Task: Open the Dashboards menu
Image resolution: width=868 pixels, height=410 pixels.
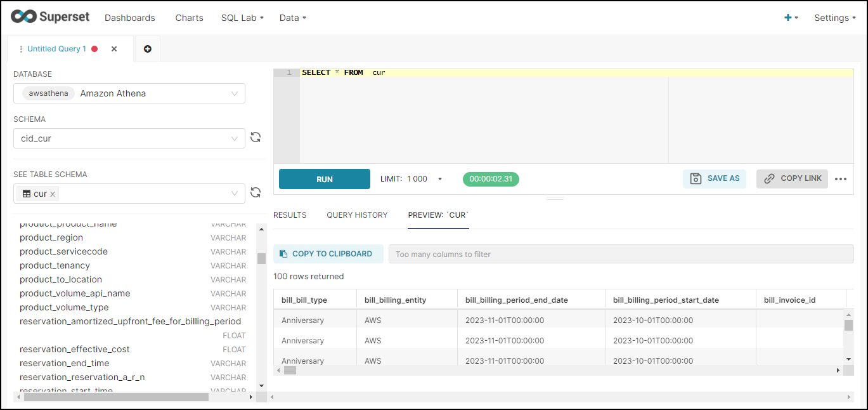Action: (x=129, y=17)
